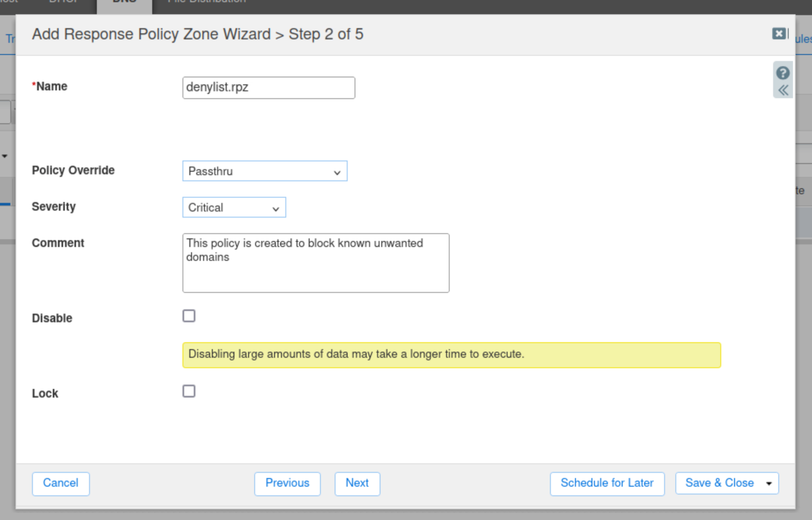Screen dimensions: 812x520
Task: Open the Policy Override Passthru dropdown
Action: tap(264, 171)
